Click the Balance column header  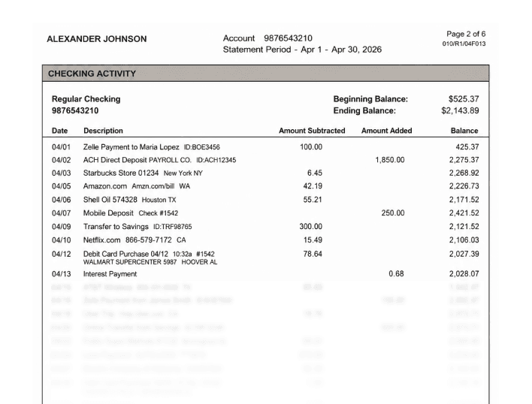pyautogui.click(x=464, y=131)
